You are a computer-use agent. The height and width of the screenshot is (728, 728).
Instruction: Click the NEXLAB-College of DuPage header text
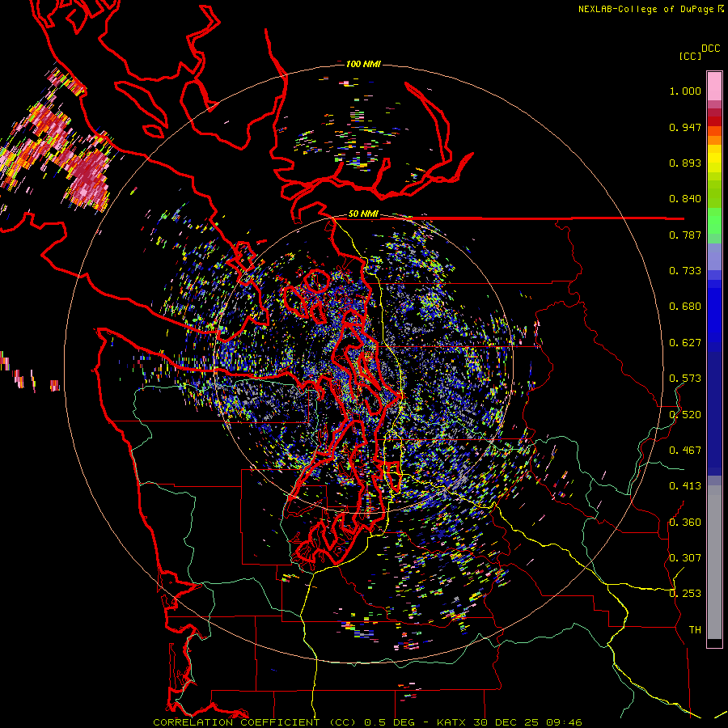coord(645,9)
